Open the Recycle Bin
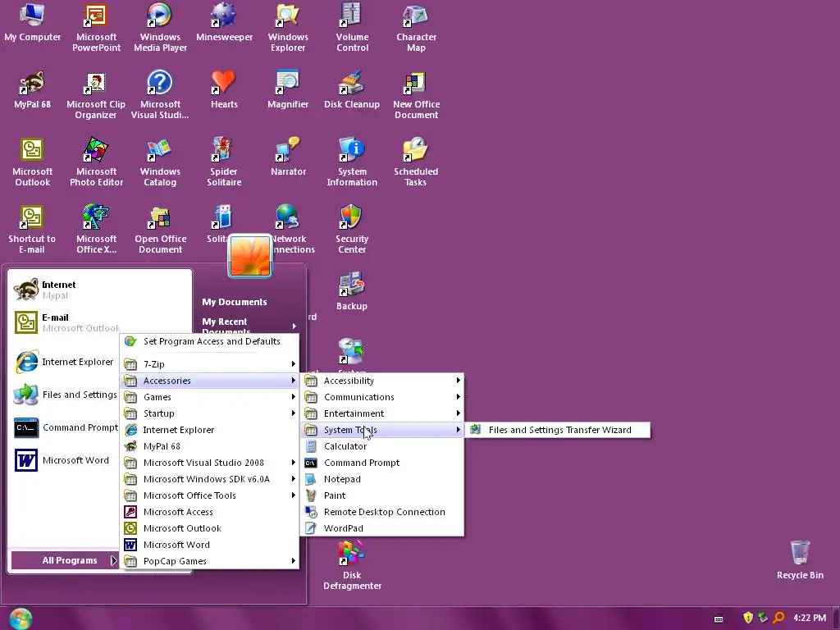 (800, 560)
